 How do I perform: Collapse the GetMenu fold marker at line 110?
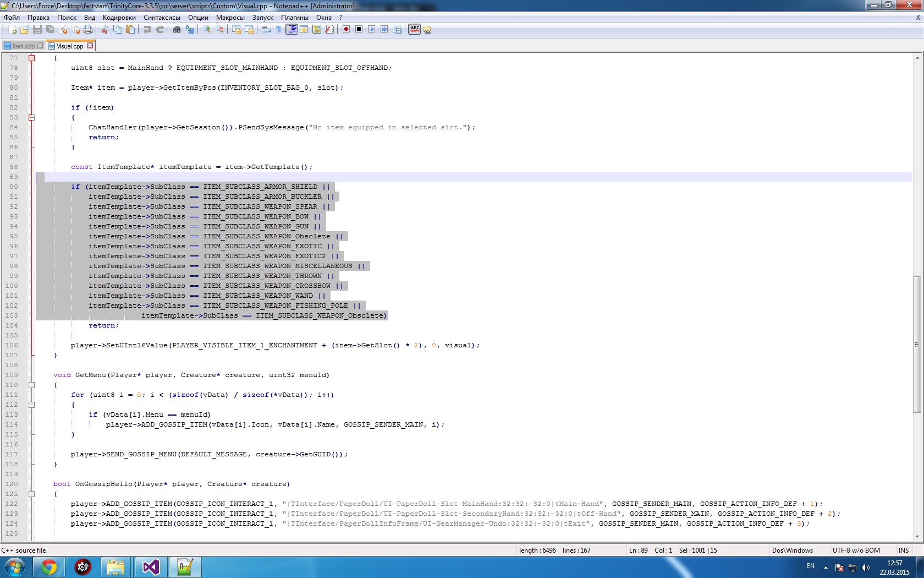coord(32,385)
